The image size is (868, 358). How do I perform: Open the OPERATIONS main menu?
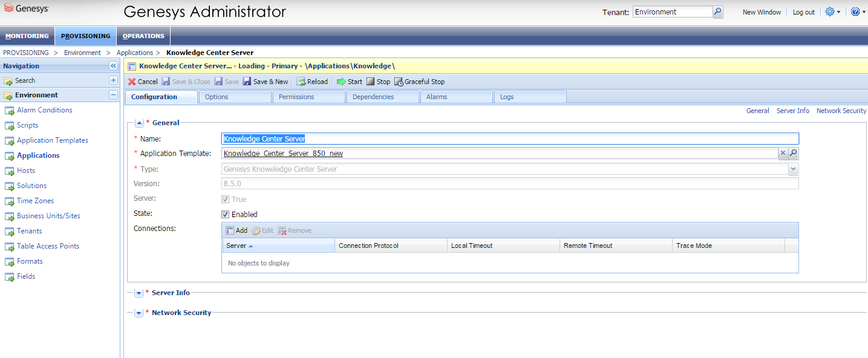[x=143, y=36]
